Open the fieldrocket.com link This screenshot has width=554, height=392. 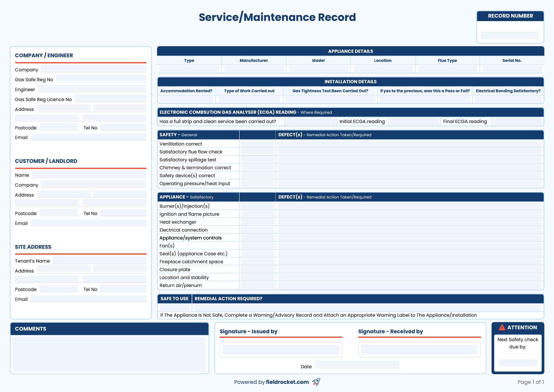tap(287, 382)
